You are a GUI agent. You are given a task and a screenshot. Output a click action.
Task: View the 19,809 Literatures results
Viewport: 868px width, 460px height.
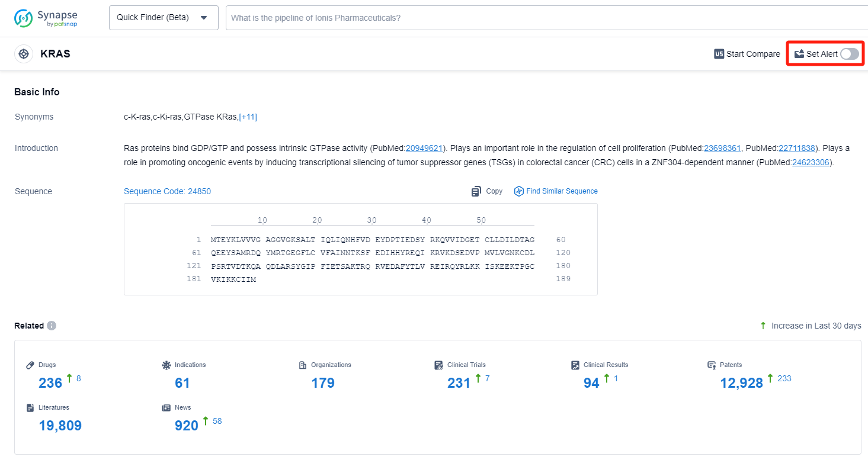(60, 426)
